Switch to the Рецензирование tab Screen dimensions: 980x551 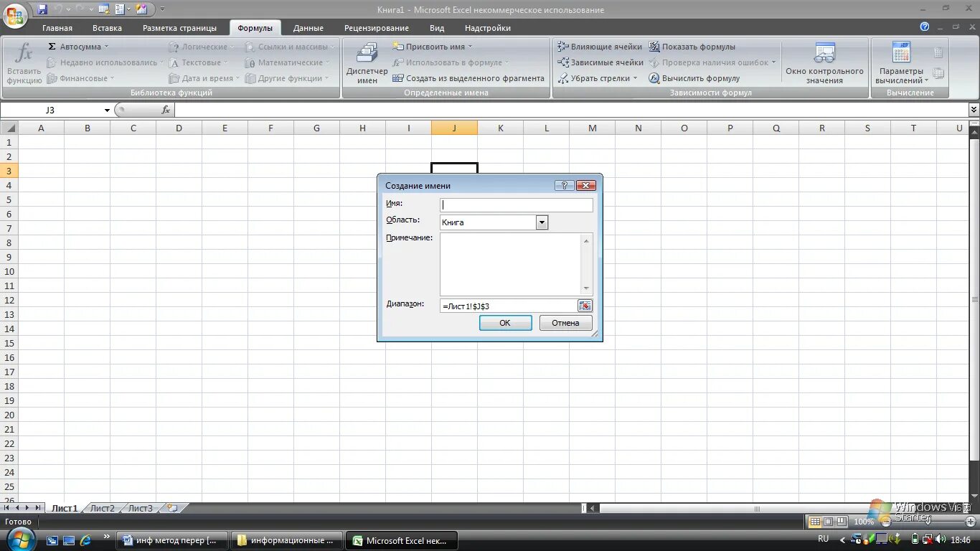[377, 28]
